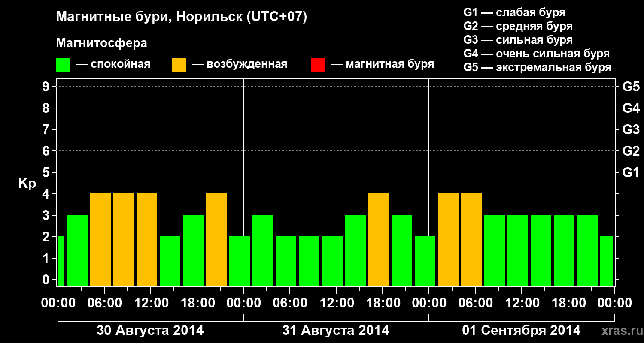Viewport: 644px width, 343px height.
Task: Click the '12:00' tick label of 31 August
Action: point(336,303)
